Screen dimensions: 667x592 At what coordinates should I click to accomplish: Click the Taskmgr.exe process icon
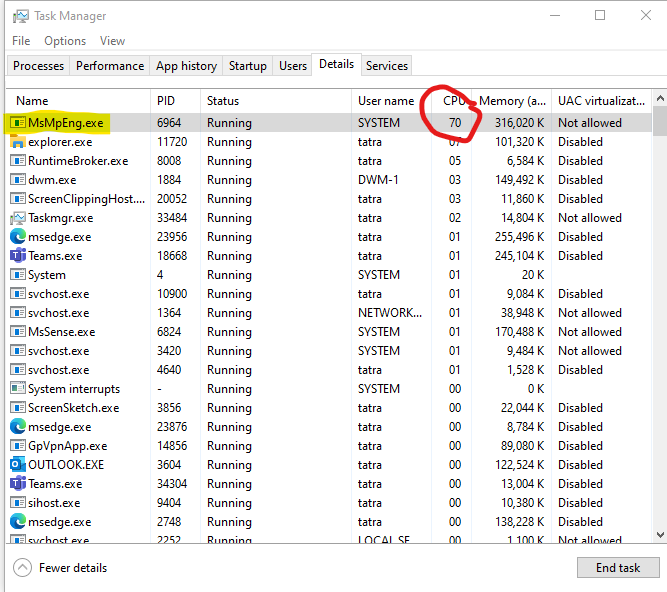pyautogui.click(x=17, y=218)
